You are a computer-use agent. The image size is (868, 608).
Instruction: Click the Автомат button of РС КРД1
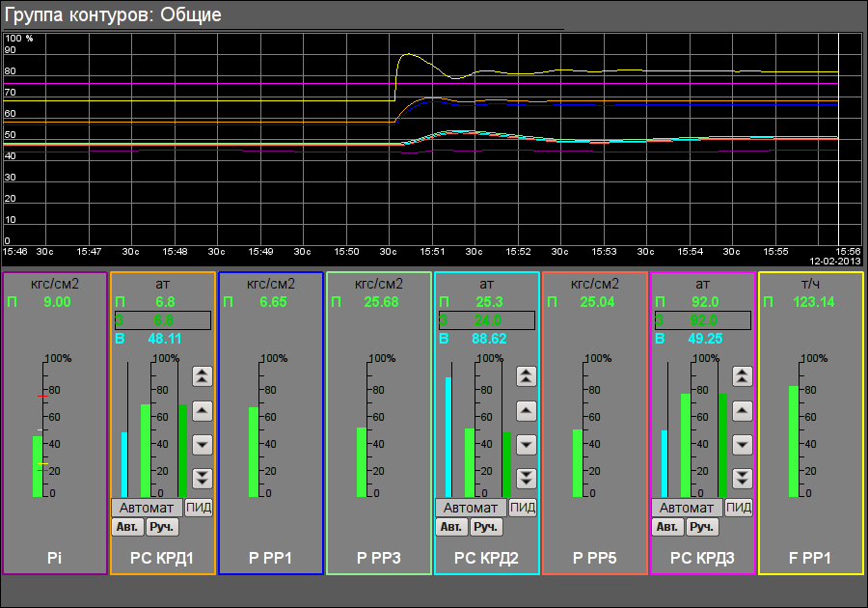coord(147,508)
